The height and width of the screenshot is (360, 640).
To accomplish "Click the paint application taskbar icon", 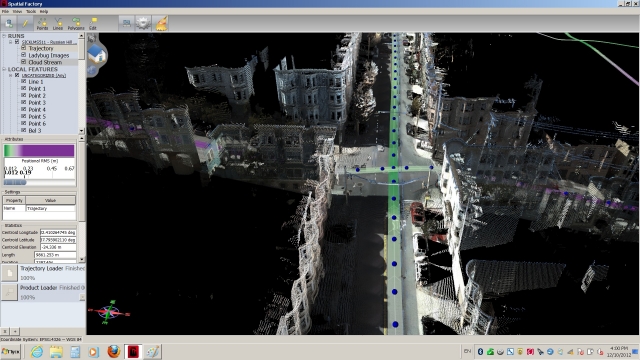I will pos(153,351).
